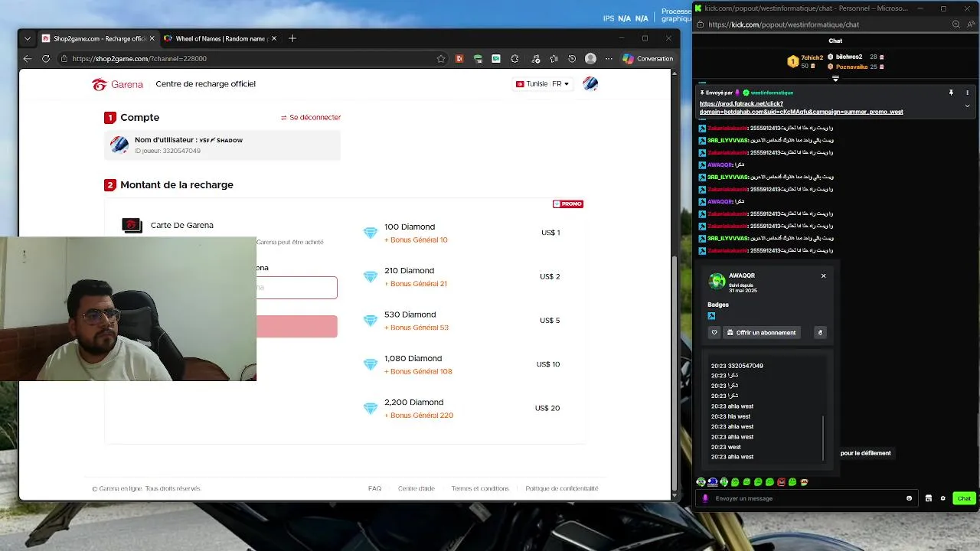980x551 pixels.
Task: Close the Wheel of Names tab
Action: [x=274, y=38]
